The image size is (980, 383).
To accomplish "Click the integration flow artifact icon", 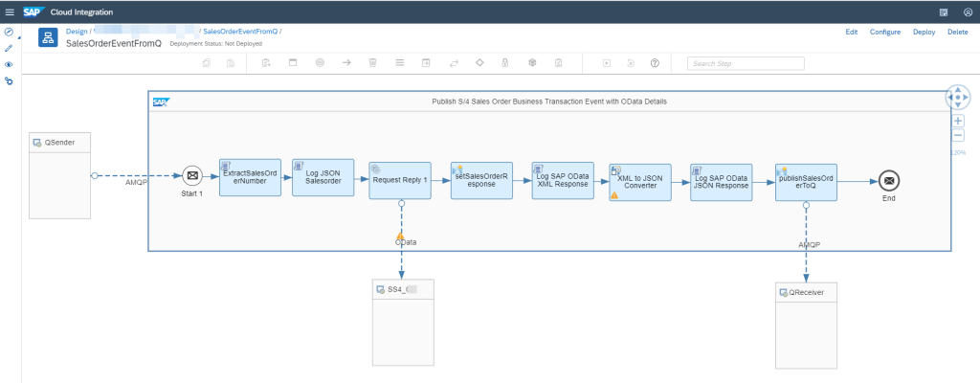I will tap(48, 37).
